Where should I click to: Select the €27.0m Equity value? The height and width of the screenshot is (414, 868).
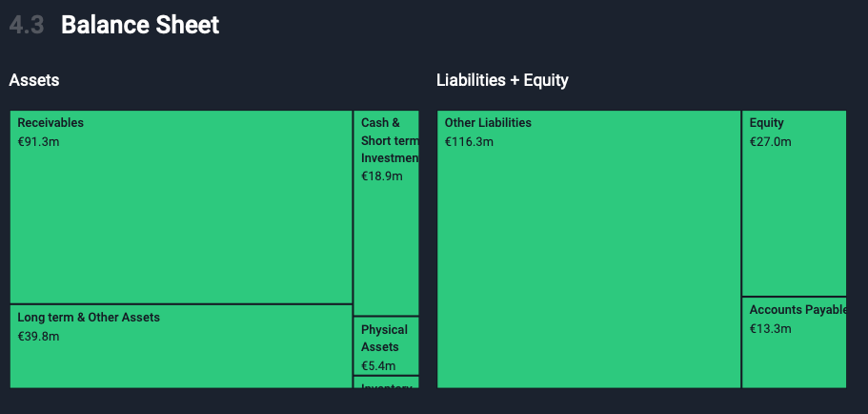click(770, 142)
